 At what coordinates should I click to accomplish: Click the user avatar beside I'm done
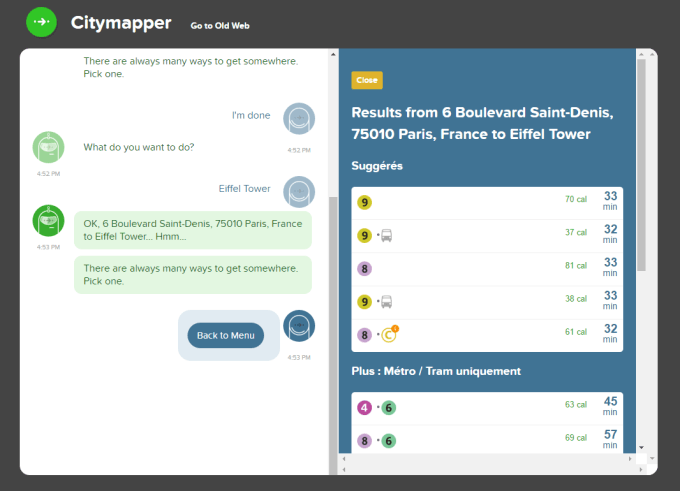tap(299, 118)
